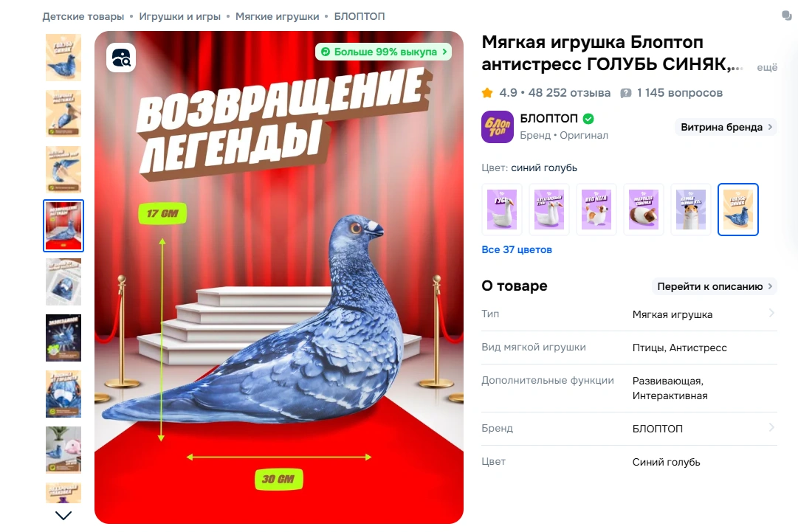Viewport: 798px width, 532px height.
Task: Click the Больше 99% выкупа badge
Action: (x=383, y=52)
